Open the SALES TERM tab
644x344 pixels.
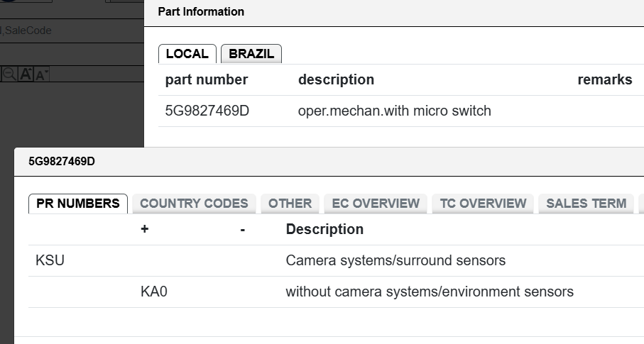point(586,204)
